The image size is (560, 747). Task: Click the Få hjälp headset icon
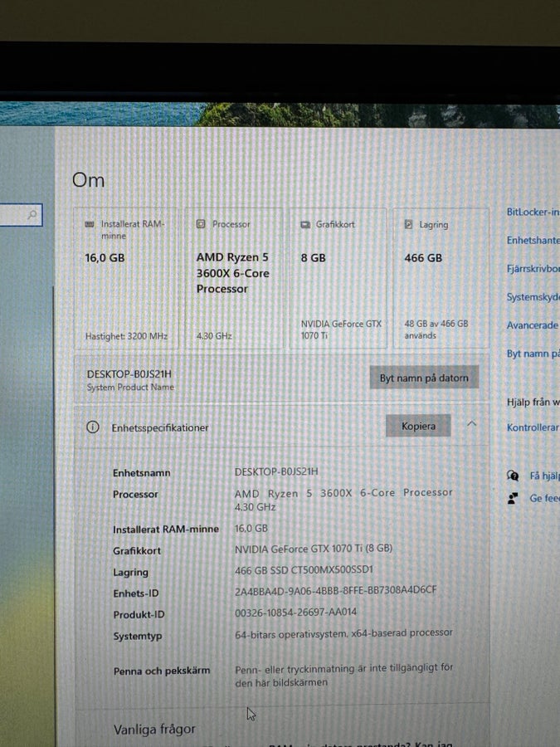coord(513,476)
